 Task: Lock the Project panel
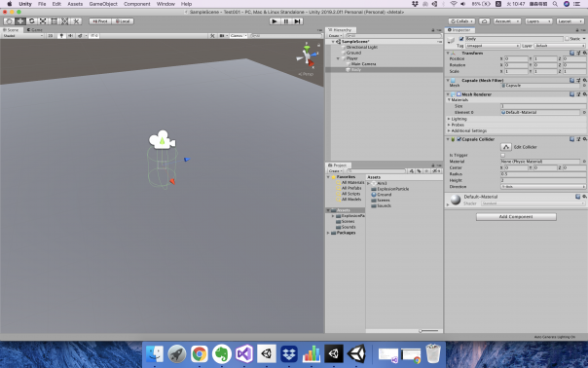click(433, 166)
